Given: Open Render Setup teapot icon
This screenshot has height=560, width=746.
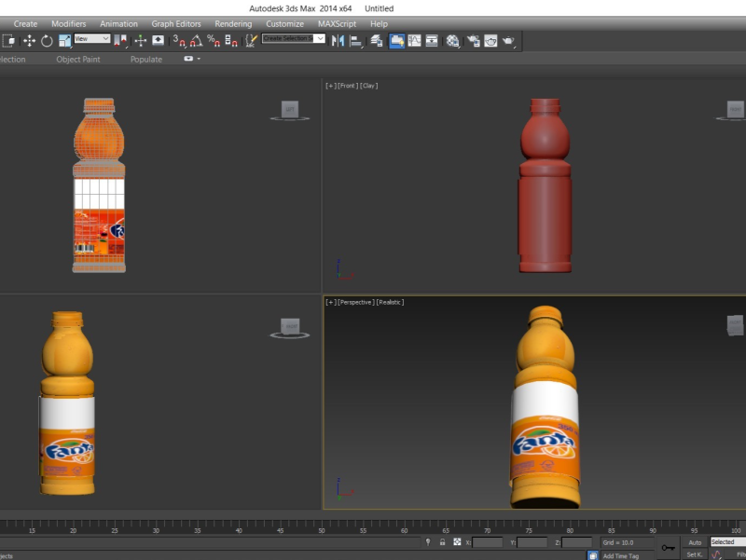Looking at the screenshot, I should tap(473, 40).
